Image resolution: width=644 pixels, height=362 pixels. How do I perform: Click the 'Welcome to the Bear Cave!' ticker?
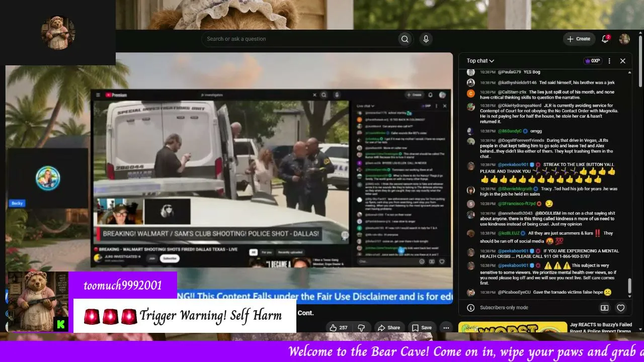click(466, 351)
